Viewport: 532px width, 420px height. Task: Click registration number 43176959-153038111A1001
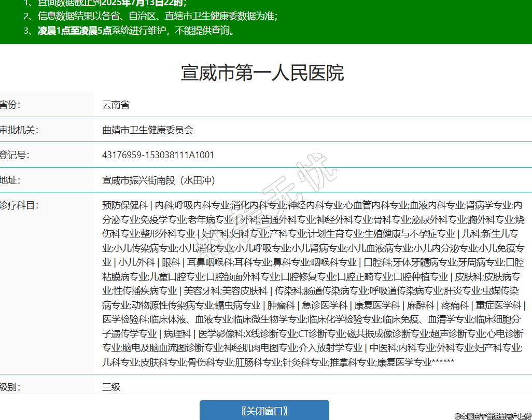[x=158, y=155]
